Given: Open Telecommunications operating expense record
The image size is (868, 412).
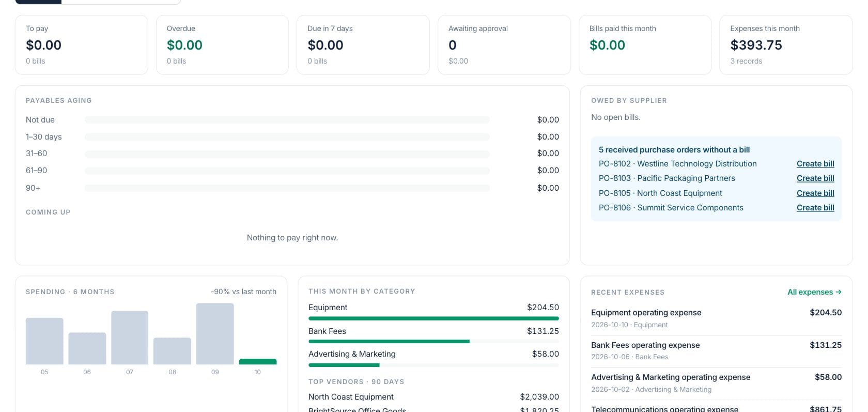Looking at the screenshot, I should click(x=716, y=408).
